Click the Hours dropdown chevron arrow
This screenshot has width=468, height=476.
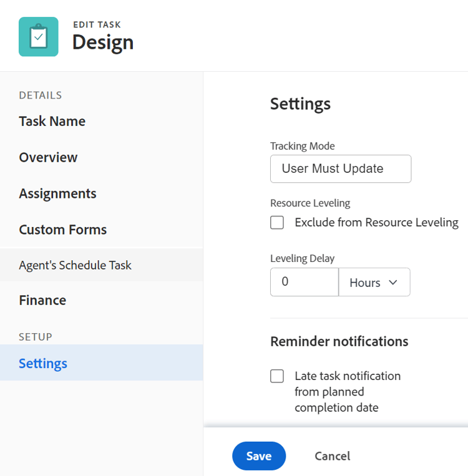(393, 283)
